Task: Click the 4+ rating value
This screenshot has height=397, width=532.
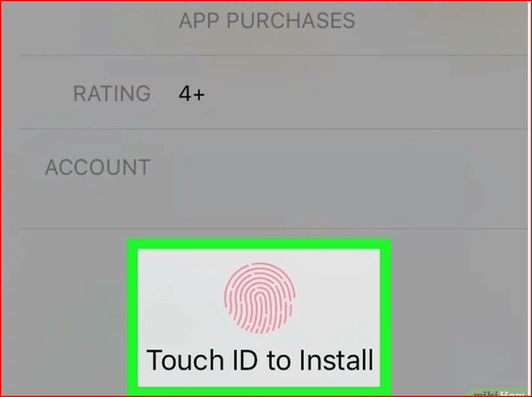Action: (x=192, y=94)
